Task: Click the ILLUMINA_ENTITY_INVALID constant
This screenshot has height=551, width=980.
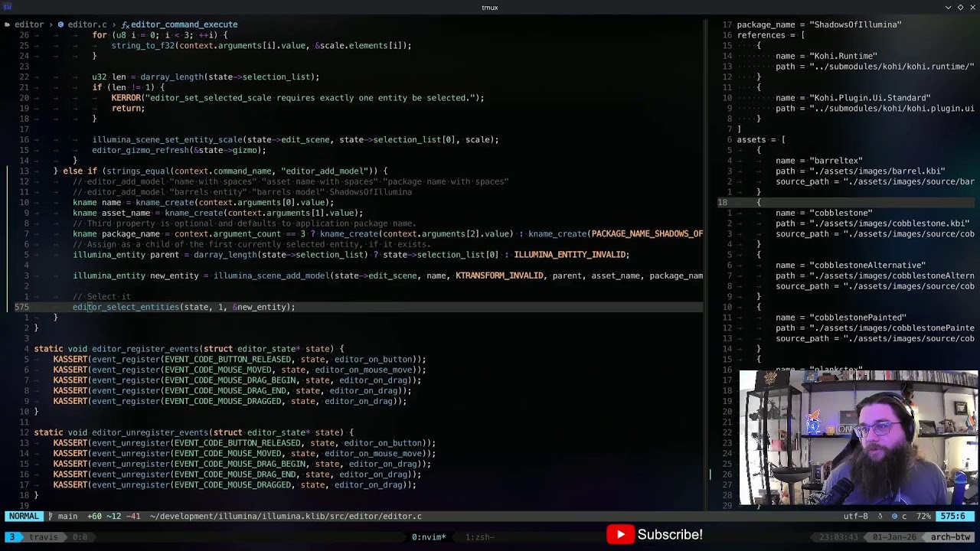Action: [571, 255]
